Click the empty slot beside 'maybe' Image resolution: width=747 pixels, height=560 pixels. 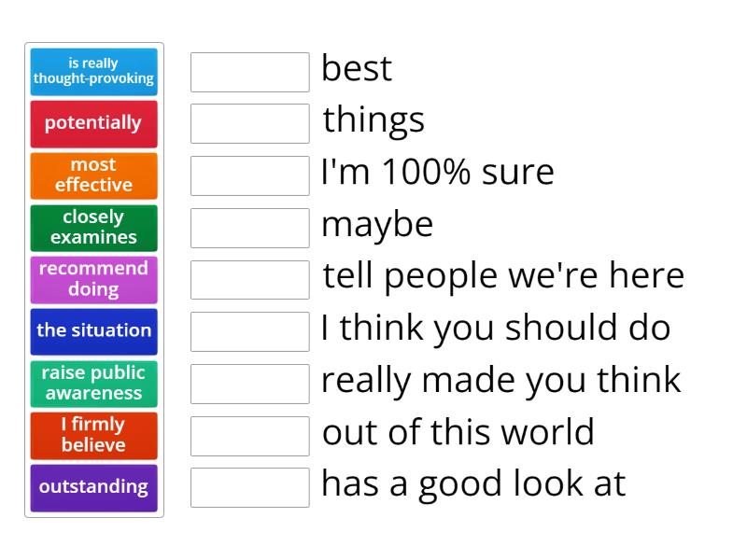pos(250,228)
